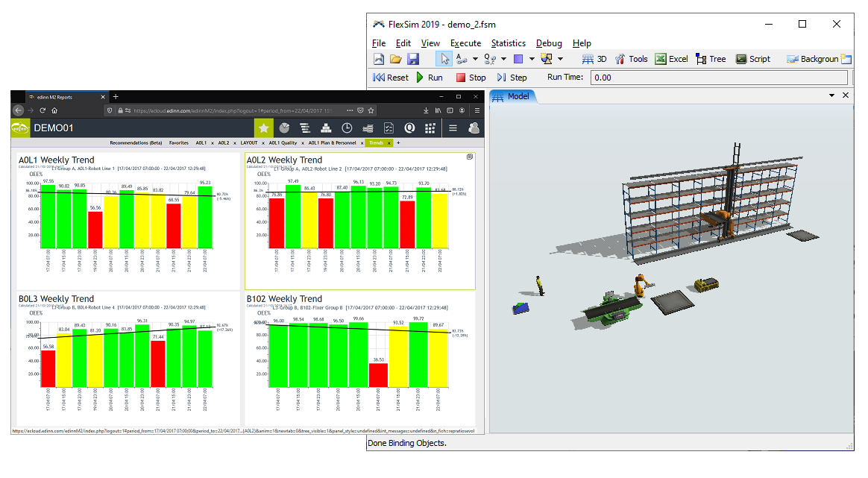
Task: Go to the browser home page
Action: point(54,110)
